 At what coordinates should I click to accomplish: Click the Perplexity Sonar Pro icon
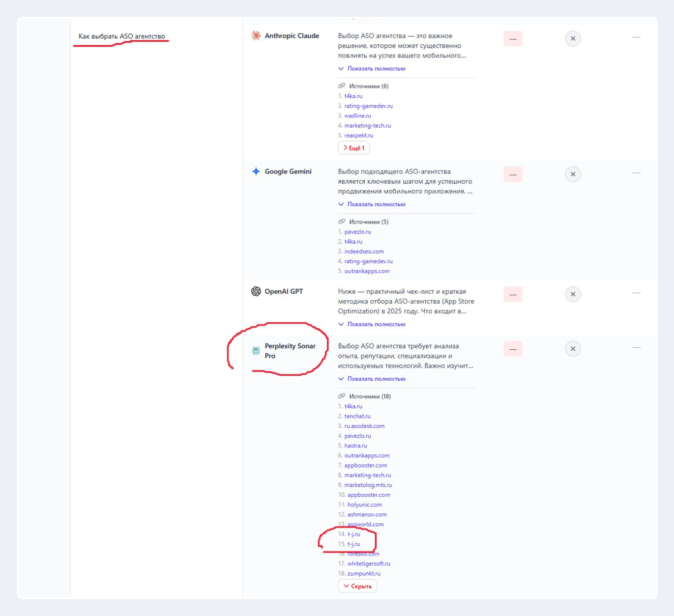coord(256,351)
